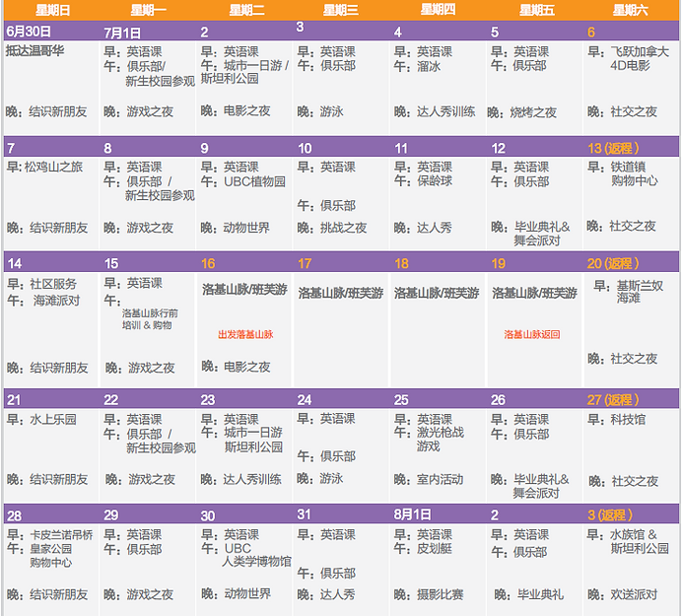This screenshot has height=616, width=682.
Task: Click 晚：摄影比赛 entry
Action: pyautogui.click(x=429, y=594)
